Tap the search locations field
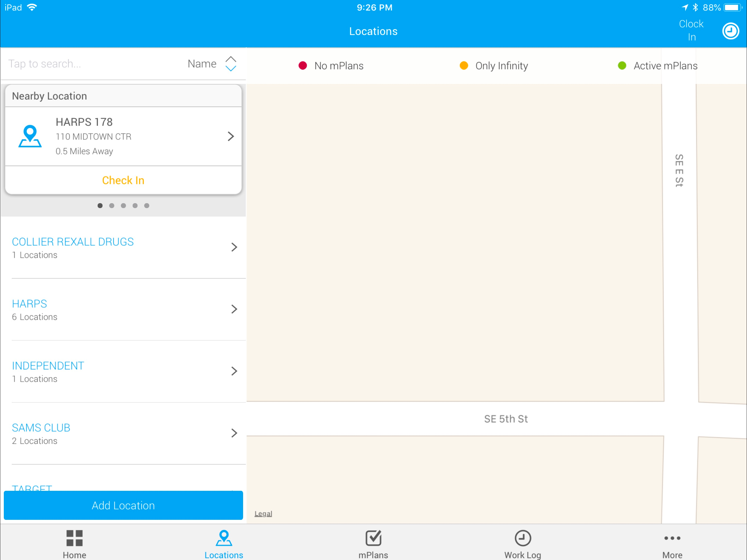The image size is (747, 560). (91, 64)
